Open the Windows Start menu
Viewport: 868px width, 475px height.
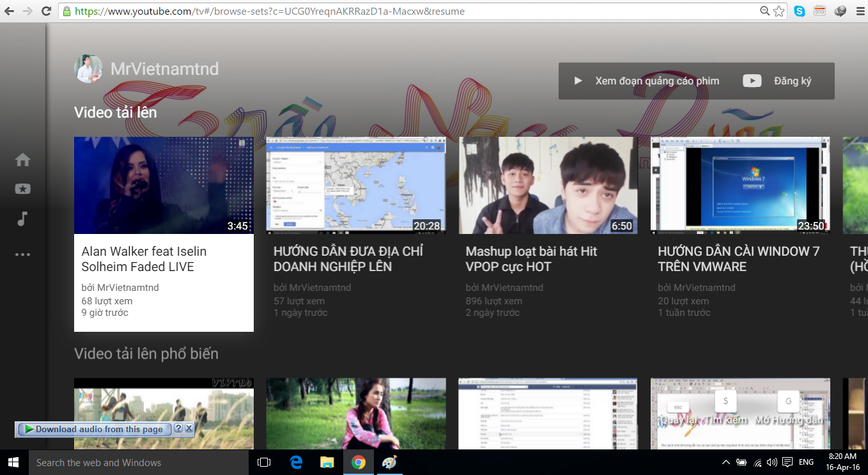coord(13,462)
